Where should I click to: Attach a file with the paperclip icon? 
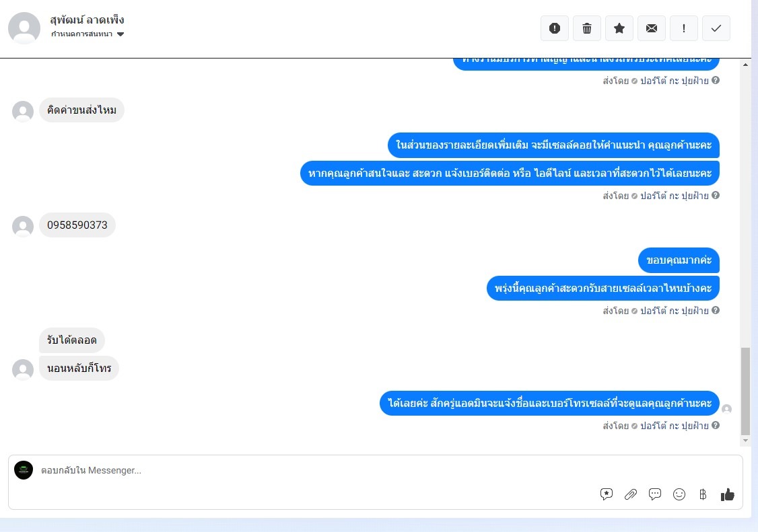click(x=630, y=494)
